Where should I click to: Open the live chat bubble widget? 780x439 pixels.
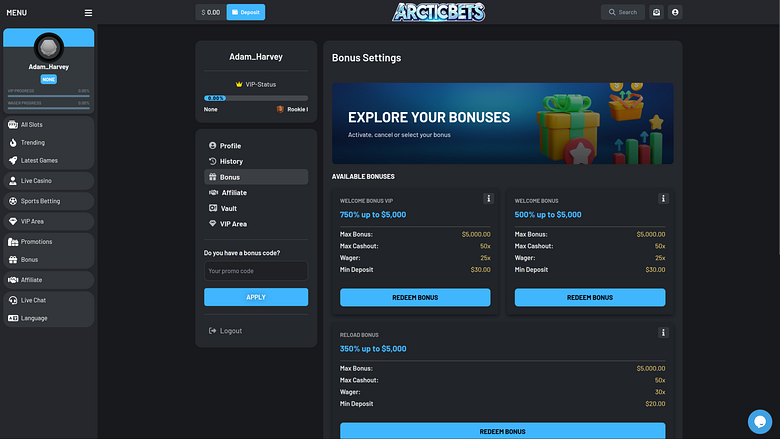point(760,422)
